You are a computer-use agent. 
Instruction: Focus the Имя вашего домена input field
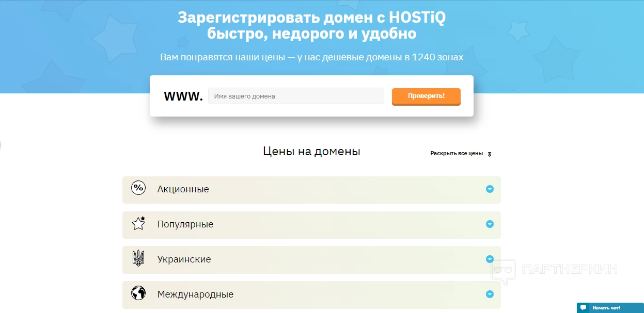[296, 96]
